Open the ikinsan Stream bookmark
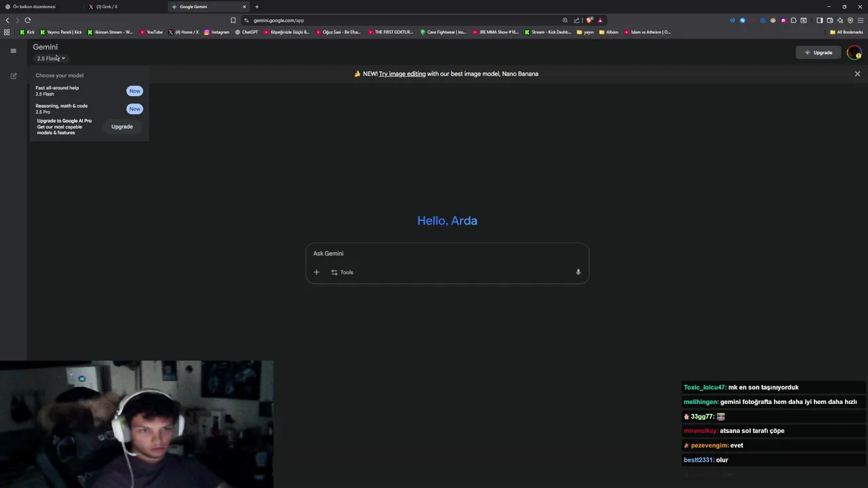The width and height of the screenshot is (868, 488). (x=111, y=32)
